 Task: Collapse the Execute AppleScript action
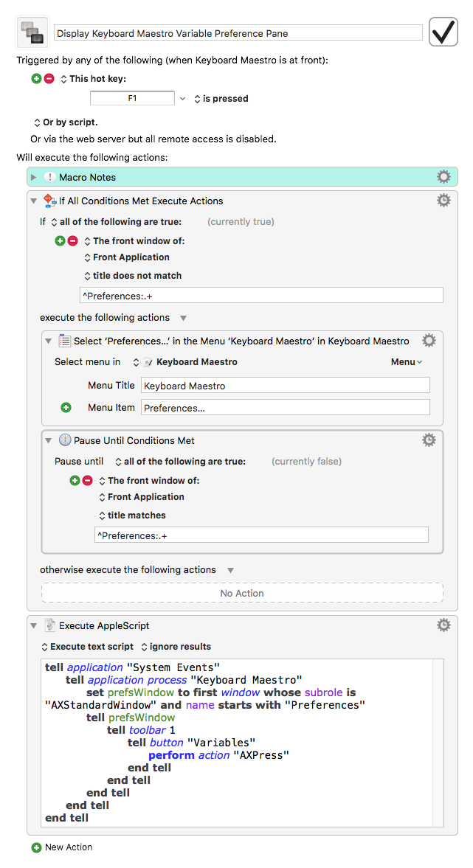click(x=34, y=625)
